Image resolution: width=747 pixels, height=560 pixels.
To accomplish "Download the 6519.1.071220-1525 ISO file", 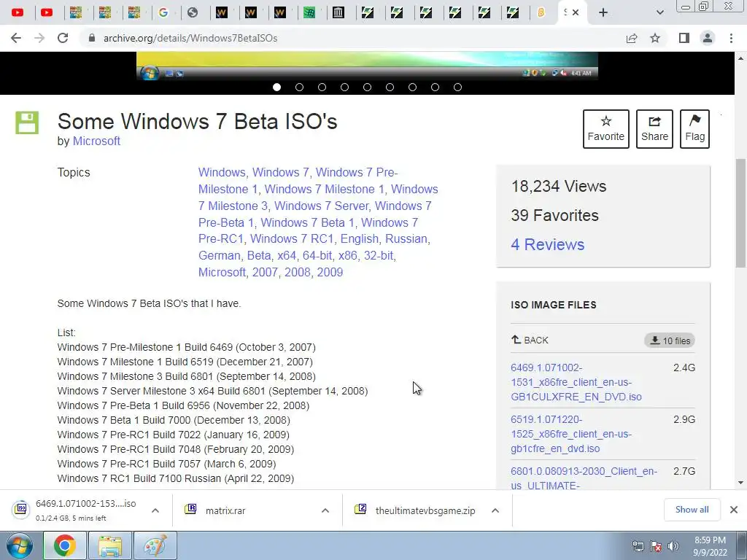I will 571,434.
